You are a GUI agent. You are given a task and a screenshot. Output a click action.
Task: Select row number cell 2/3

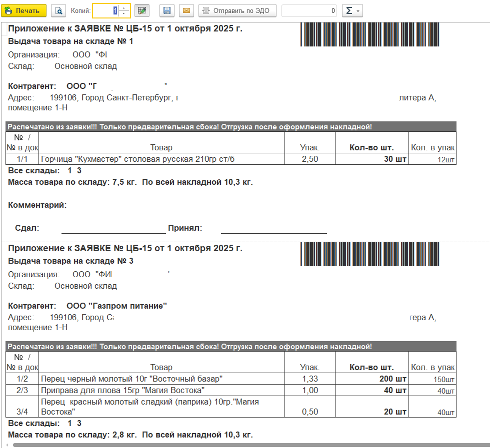point(22,390)
